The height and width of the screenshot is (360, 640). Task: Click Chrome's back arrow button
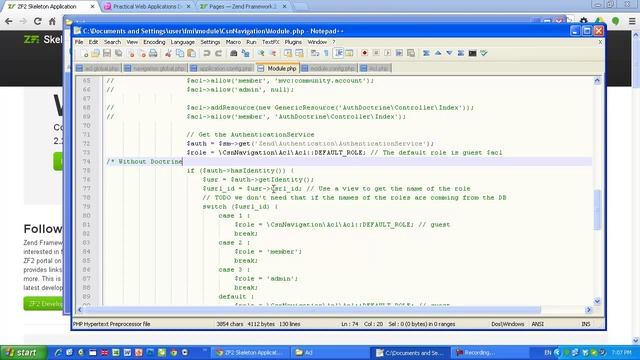[9, 21]
